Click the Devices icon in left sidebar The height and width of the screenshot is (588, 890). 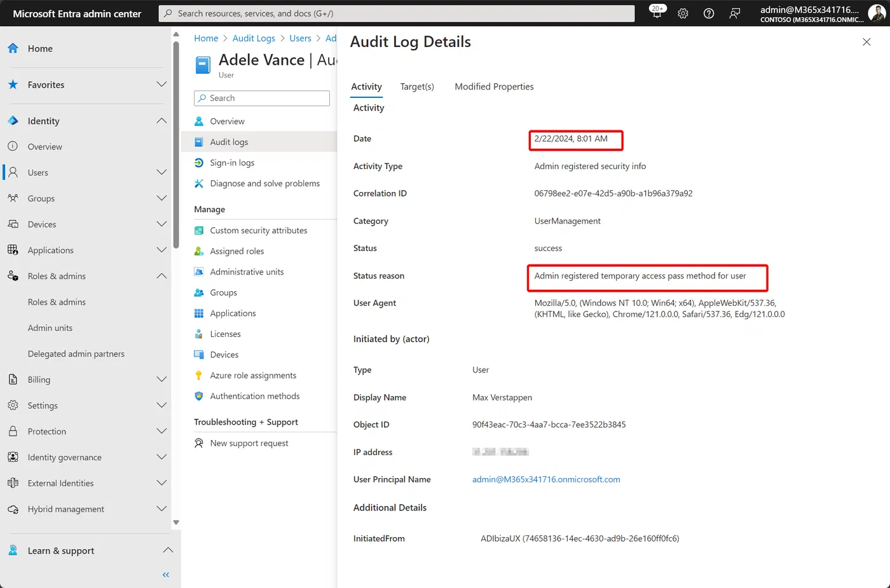point(13,224)
